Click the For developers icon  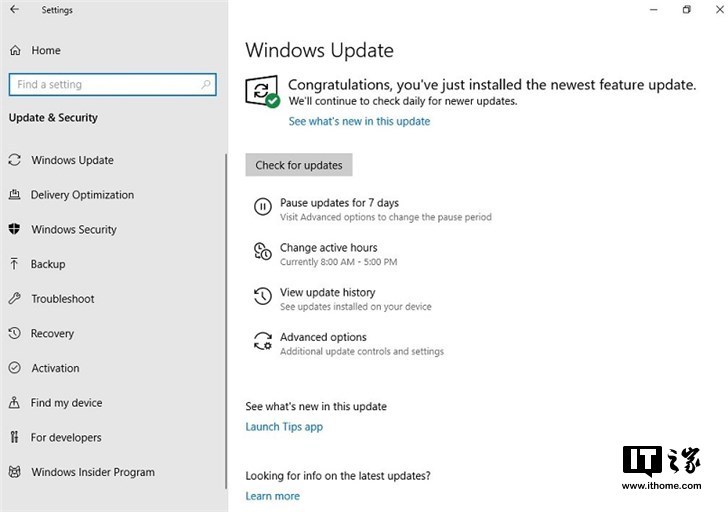pyautogui.click(x=14, y=437)
